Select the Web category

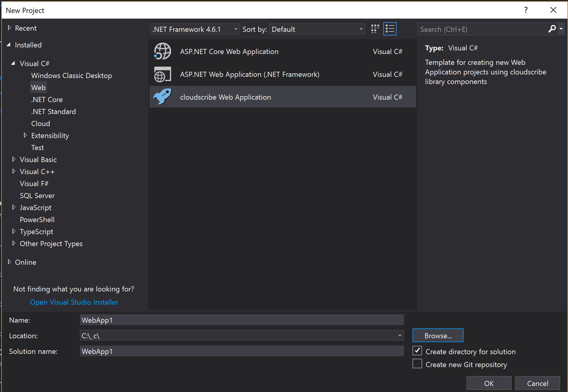pos(38,87)
